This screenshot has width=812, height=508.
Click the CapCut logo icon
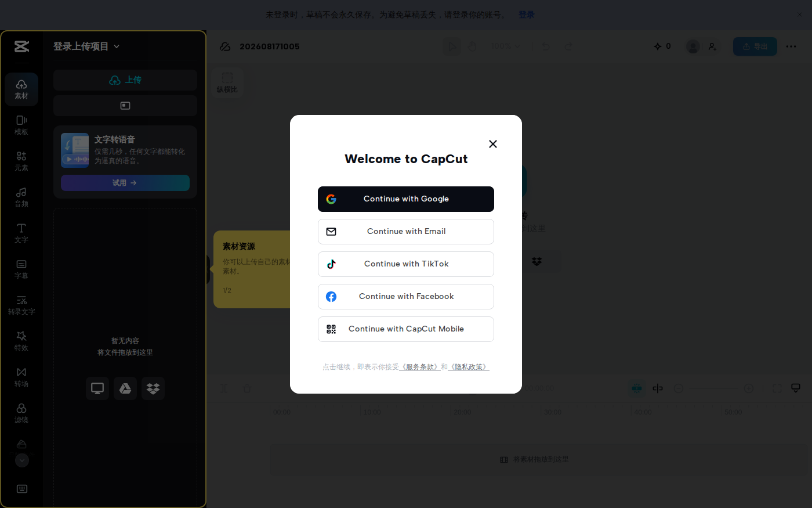21,46
